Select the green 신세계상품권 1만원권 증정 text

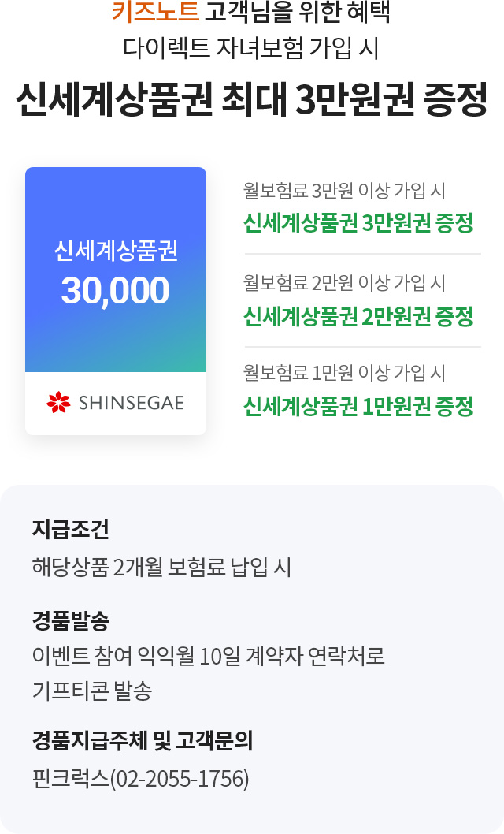click(x=358, y=407)
